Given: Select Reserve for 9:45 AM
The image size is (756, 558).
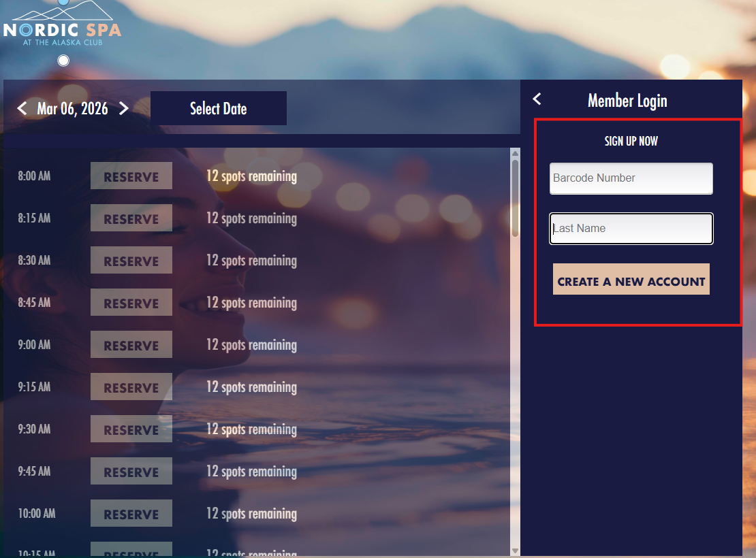Looking at the screenshot, I should click(131, 472).
